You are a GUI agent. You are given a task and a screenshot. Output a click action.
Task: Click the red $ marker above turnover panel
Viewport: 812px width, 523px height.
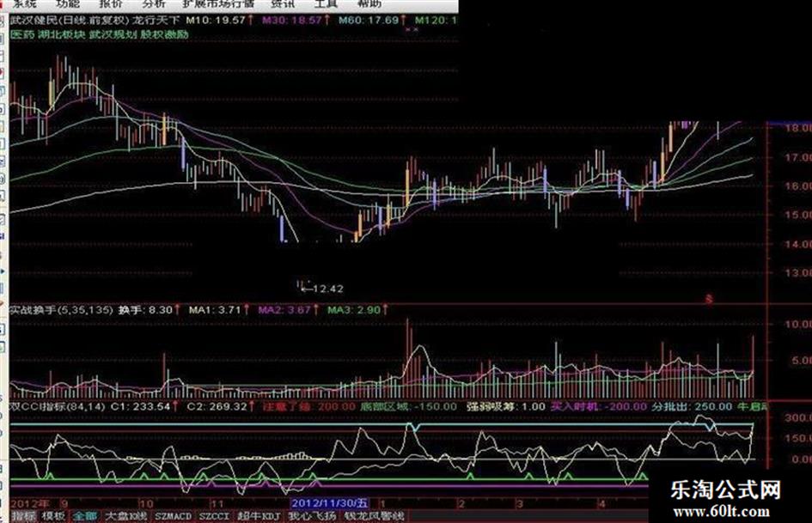(x=709, y=300)
